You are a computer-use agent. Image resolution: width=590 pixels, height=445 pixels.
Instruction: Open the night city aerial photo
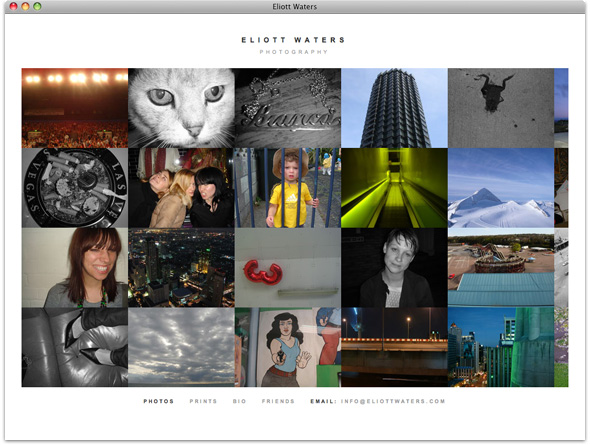[x=181, y=267]
